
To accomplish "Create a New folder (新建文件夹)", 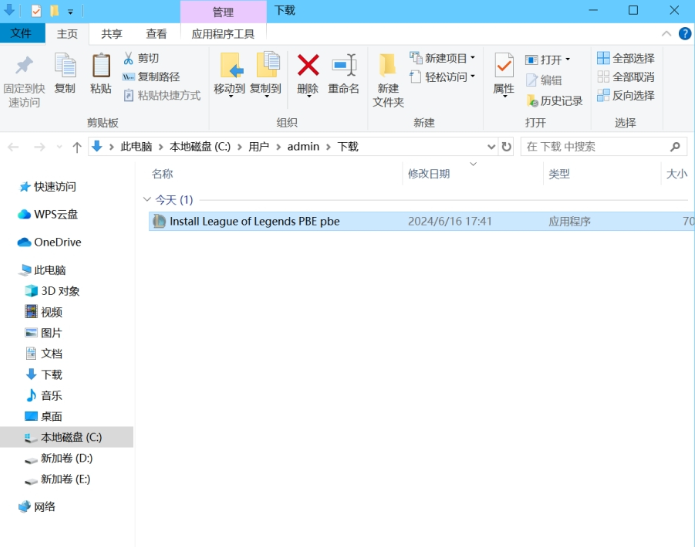I will point(388,80).
